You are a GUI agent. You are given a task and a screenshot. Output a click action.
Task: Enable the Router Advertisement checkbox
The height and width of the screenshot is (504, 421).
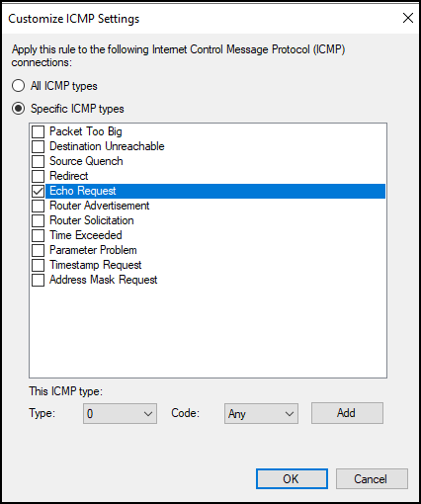pyautogui.click(x=39, y=206)
